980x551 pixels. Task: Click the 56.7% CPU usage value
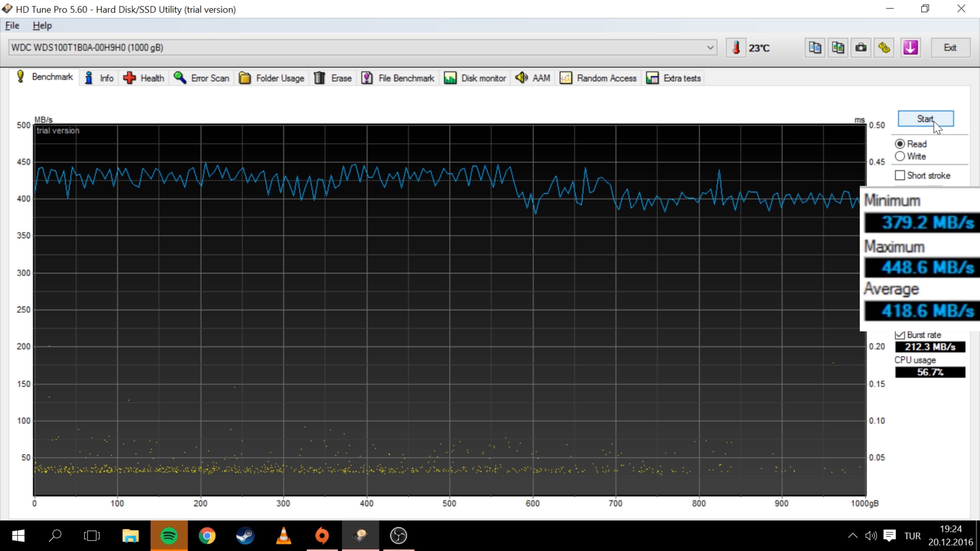click(x=930, y=372)
